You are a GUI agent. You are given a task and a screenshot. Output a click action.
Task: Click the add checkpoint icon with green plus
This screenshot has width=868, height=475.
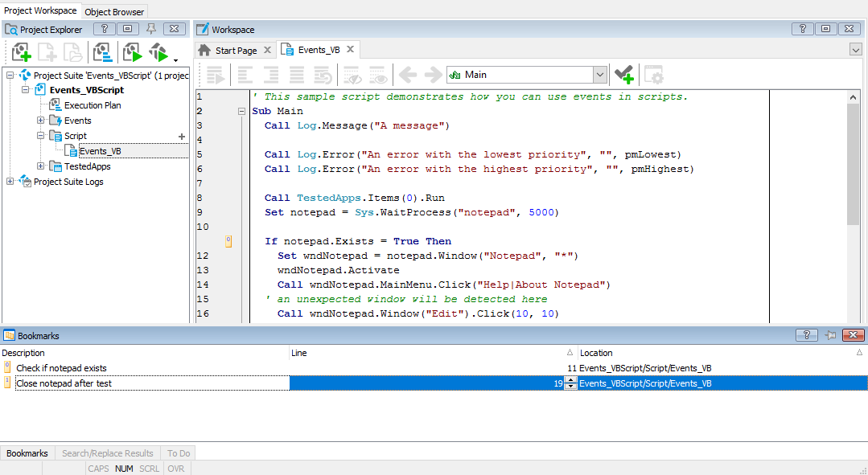point(623,75)
